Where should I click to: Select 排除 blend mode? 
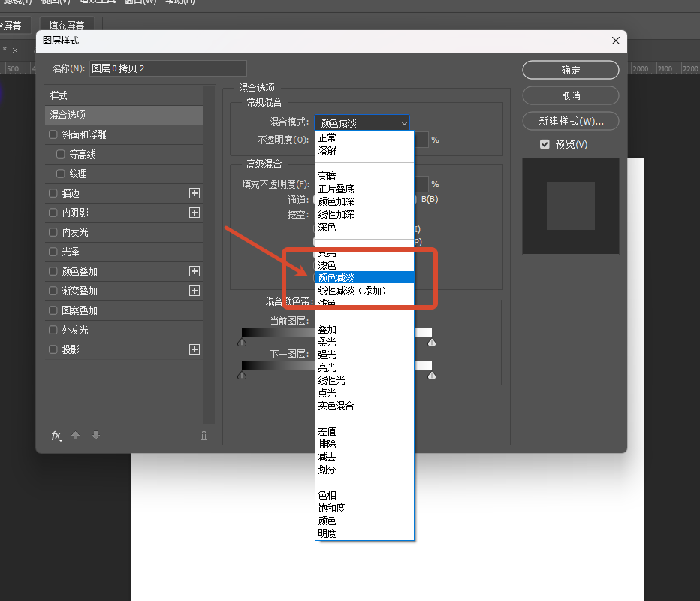[x=365, y=444]
